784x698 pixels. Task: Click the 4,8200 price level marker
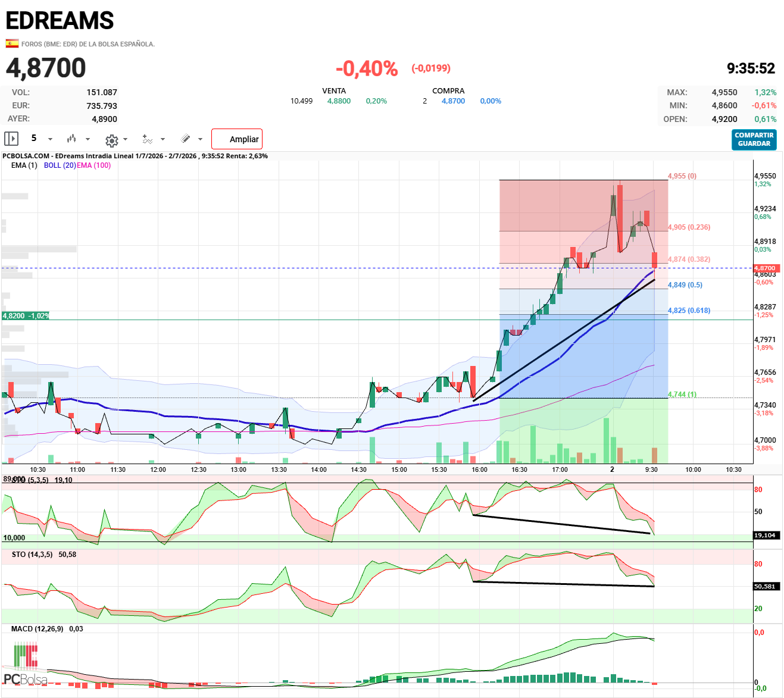tap(26, 316)
